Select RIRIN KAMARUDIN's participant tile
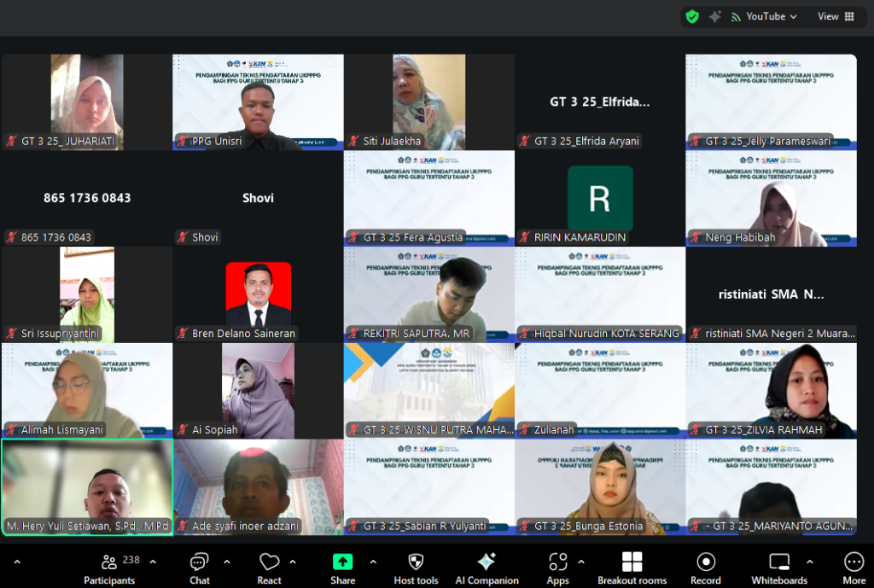The image size is (874, 588). click(600, 199)
